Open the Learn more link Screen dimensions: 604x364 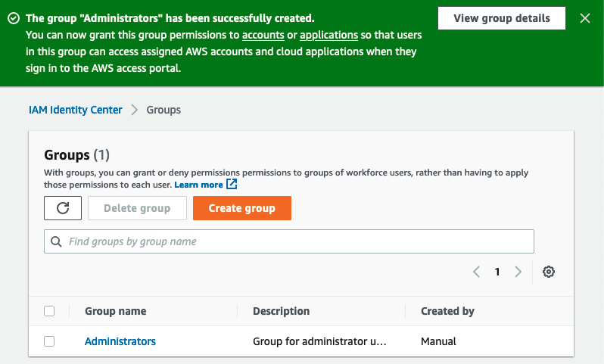[198, 185]
